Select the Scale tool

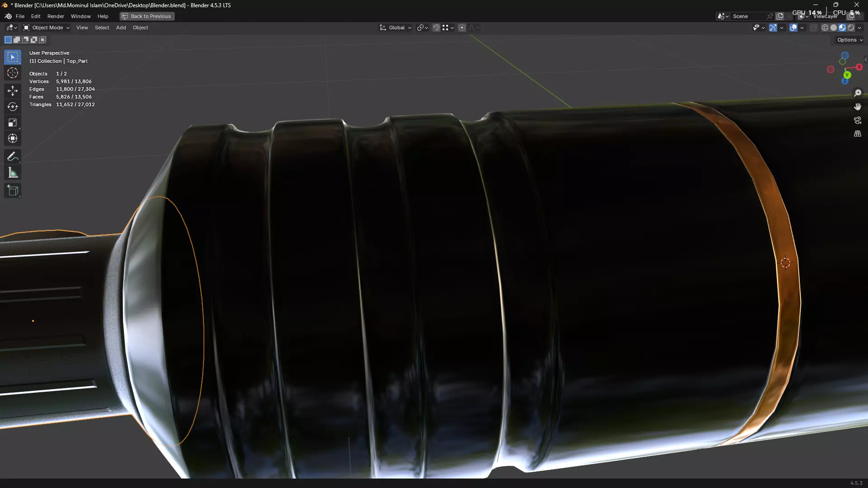coord(13,123)
